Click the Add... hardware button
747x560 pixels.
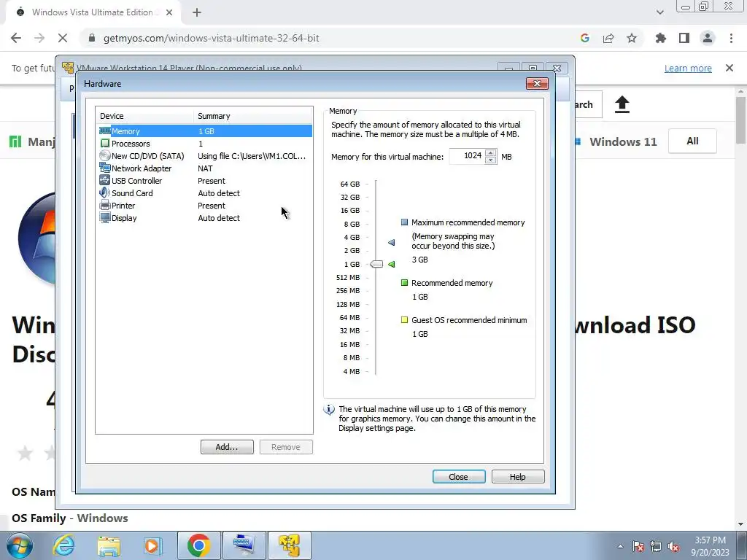pyautogui.click(x=227, y=447)
